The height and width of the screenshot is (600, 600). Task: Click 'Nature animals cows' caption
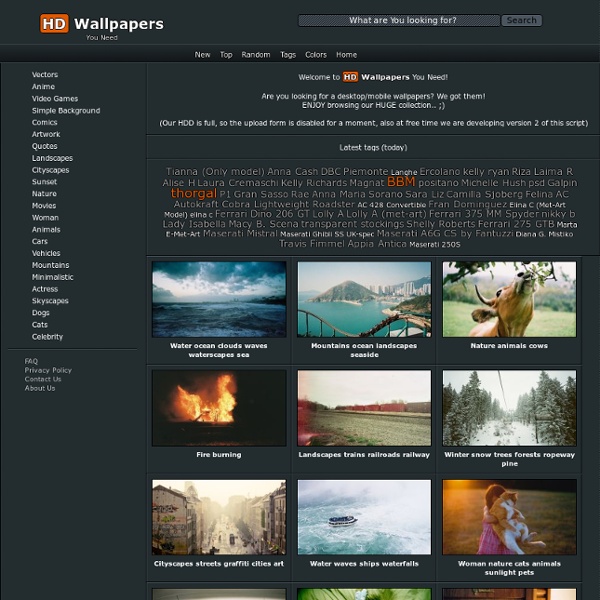pyautogui.click(x=509, y=346)
